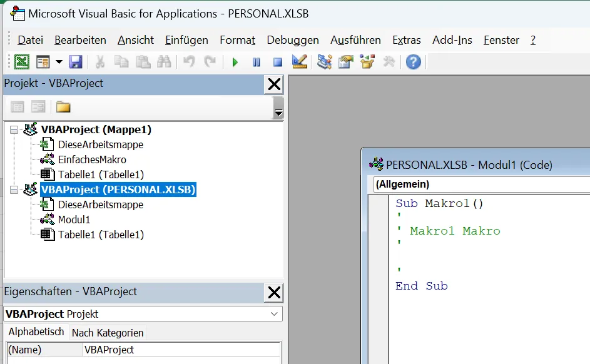Open the Debuggen menu
590x364 pixels.
pos(293,40)
